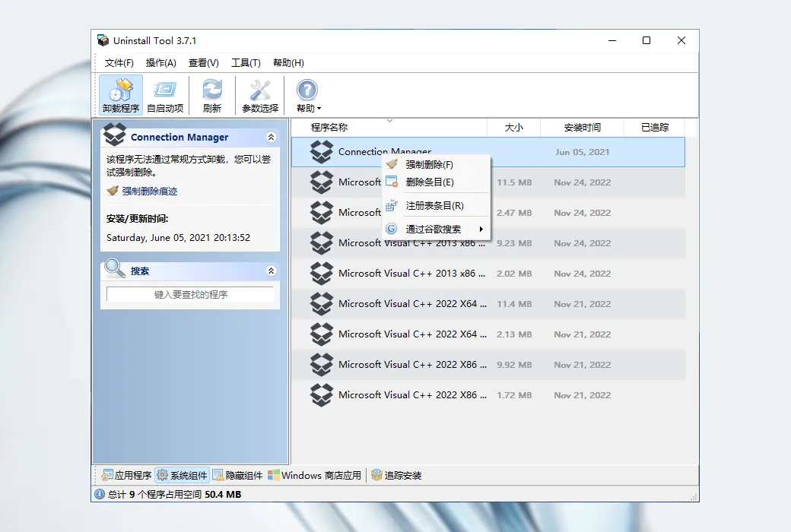
Task: Minimize the Uninstall Tool window
Action: coord(612,40)
